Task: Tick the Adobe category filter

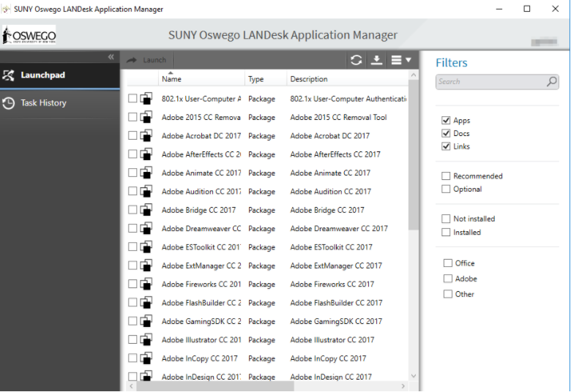Action: coord(447,279)
